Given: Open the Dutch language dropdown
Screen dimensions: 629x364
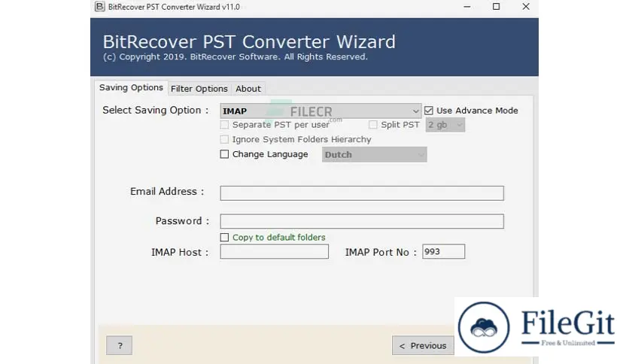Looking at the screenshot, I should pos(374,155).
